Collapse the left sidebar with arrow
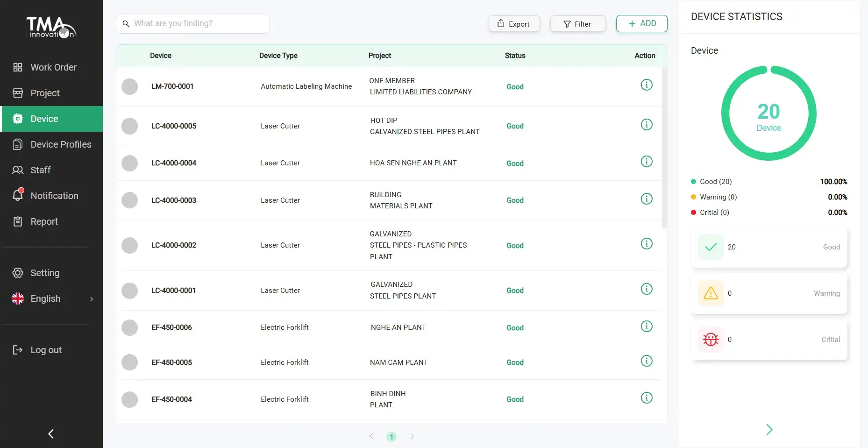Viewport: 868px width, 448px height. click(x=51, y=434)
